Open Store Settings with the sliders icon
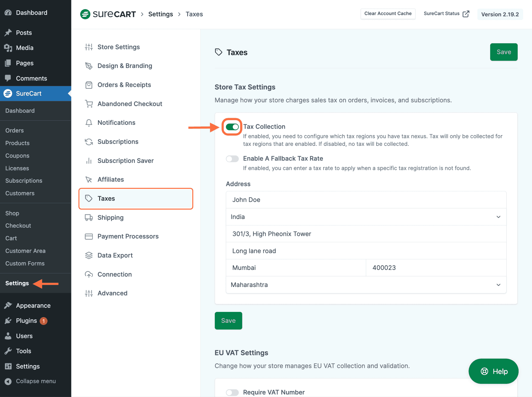This screenshot has width=532, height=397. pyautogui.click(x=89, y=47)
